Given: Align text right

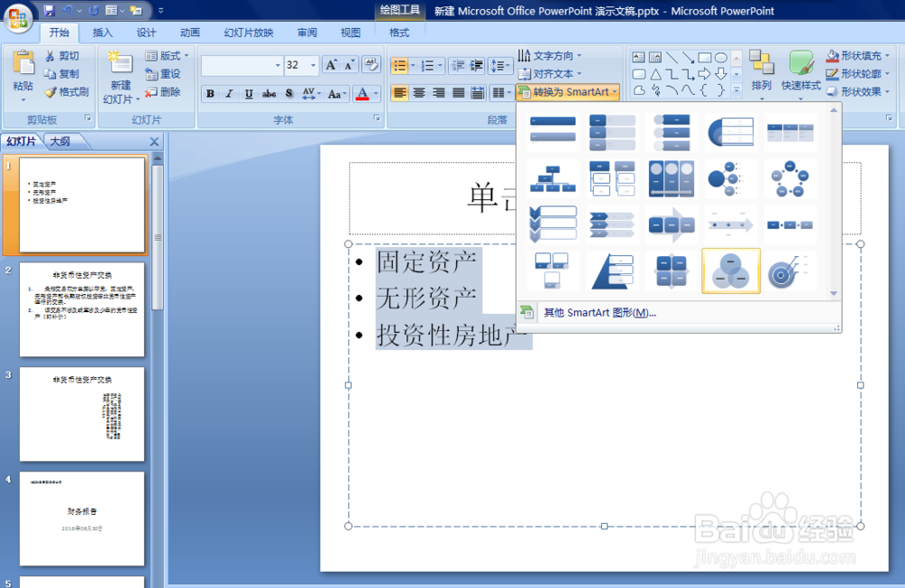Looking at the screenshot, I should pos(439,92).
